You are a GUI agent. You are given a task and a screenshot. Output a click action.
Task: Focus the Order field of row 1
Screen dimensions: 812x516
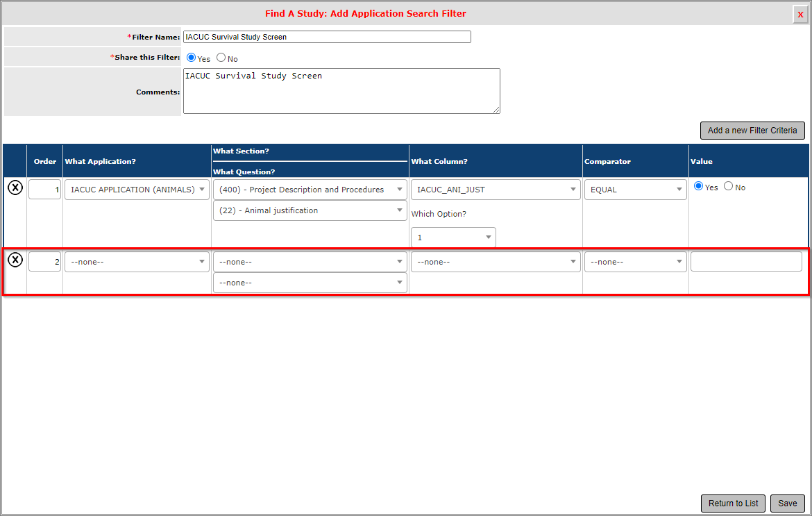[x=44, y=189]
